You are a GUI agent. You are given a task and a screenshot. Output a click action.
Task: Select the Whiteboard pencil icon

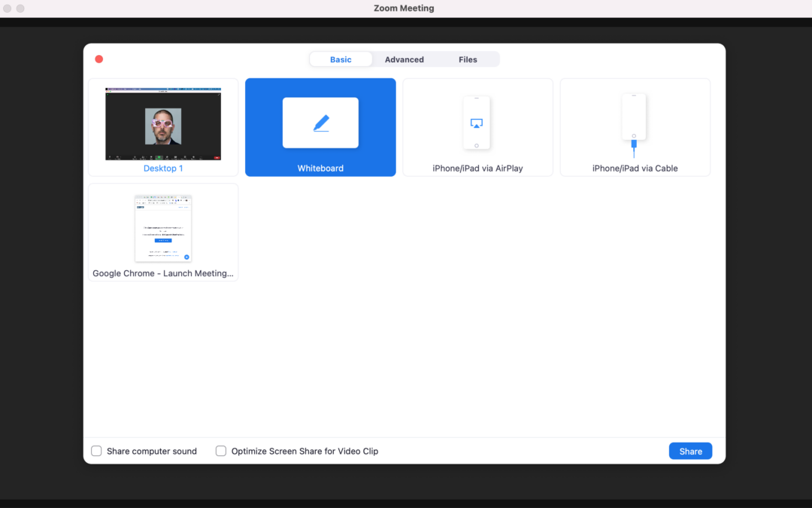point(320,123)
